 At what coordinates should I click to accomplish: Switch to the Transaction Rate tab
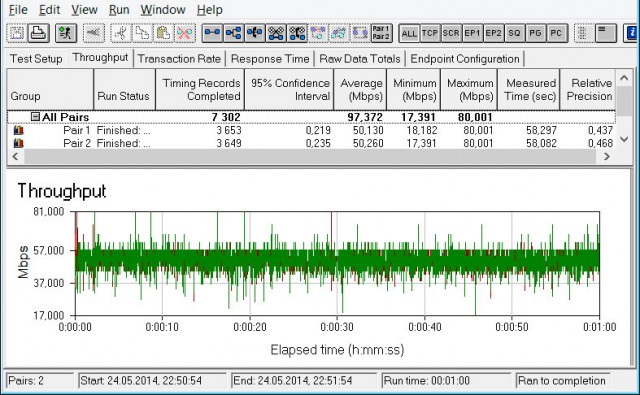[179, 59]
